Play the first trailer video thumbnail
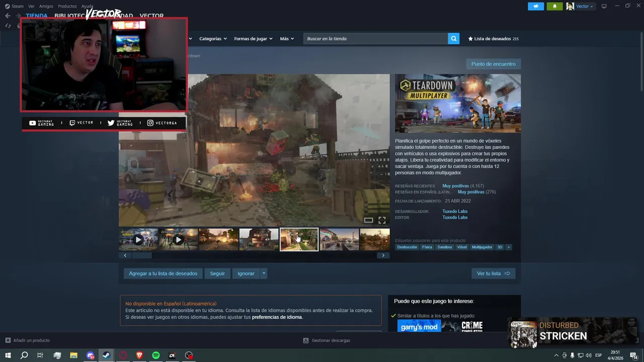644x362 pixels. click(x=138, y=240)
